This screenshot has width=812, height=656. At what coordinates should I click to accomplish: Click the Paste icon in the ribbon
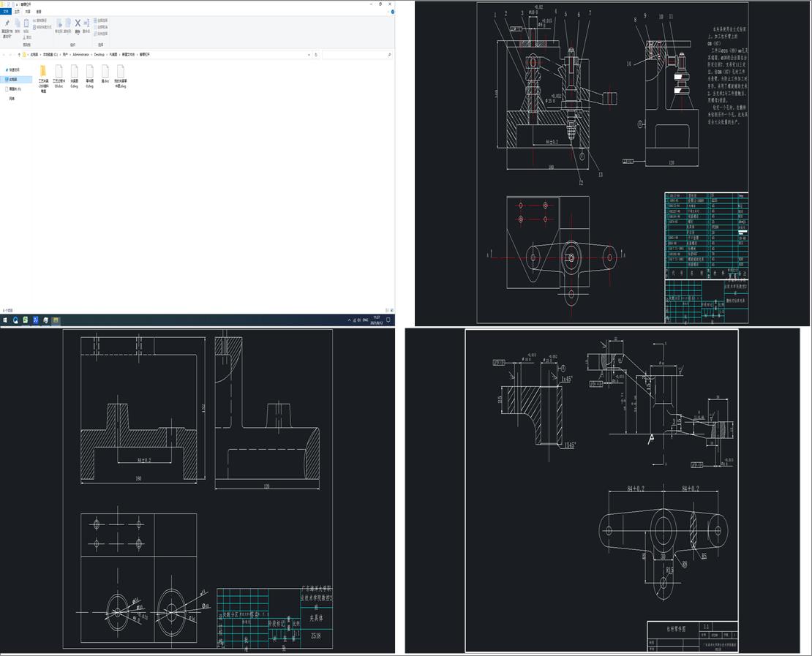27,23
